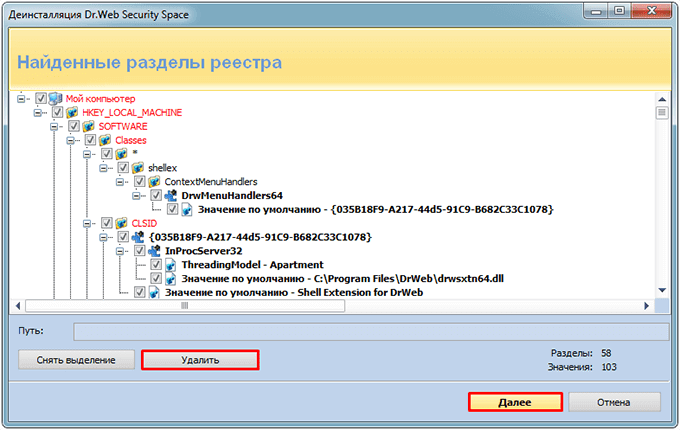Uncheck the Мой компьютер checkbox

click(x=41, y=98)
